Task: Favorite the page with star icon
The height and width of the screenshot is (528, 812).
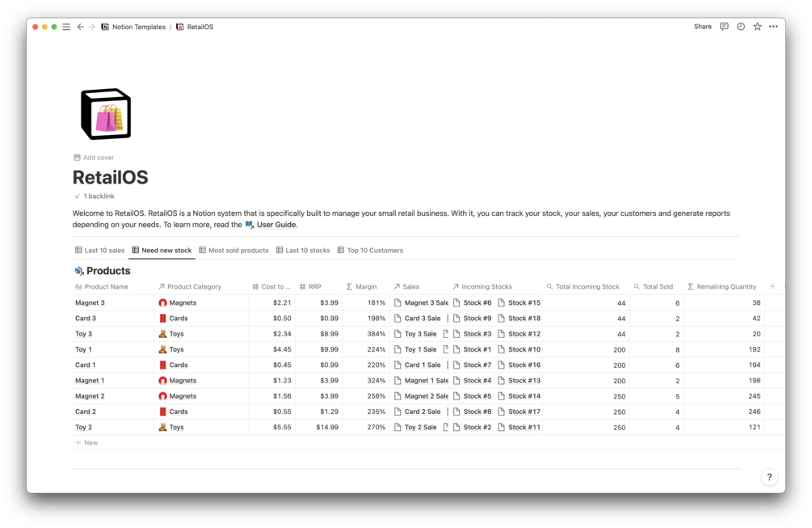Action: coord(757,27)
